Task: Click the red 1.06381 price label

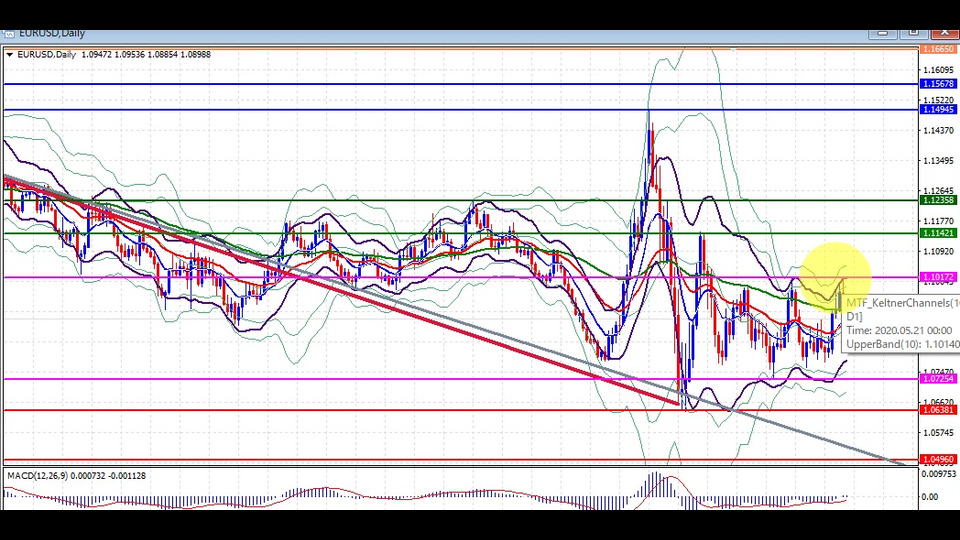Action: pos(938,410)
